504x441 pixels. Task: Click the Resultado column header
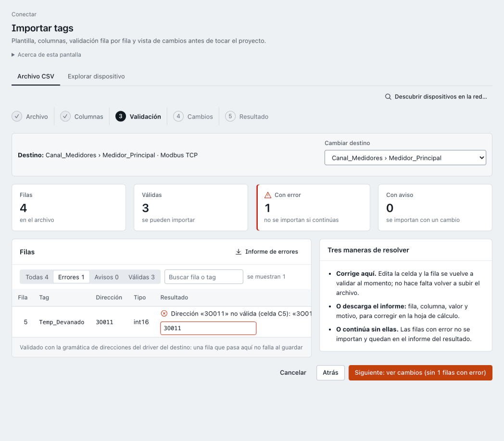tap(174, 297)
